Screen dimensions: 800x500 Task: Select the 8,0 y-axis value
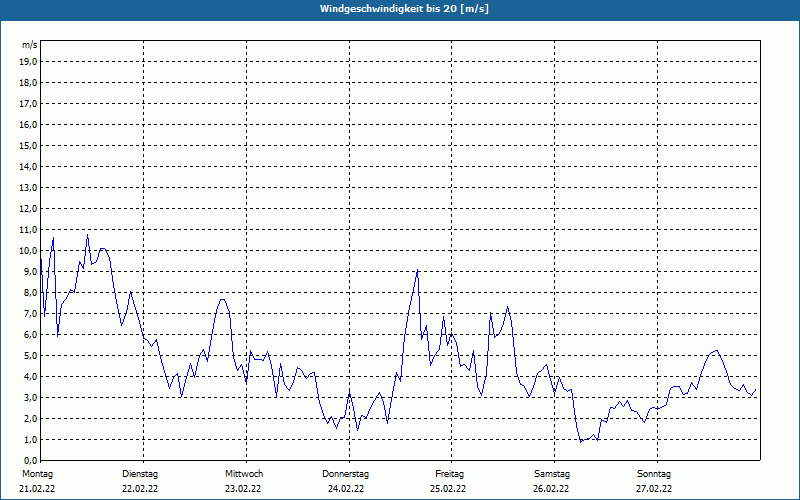[31, 292]
